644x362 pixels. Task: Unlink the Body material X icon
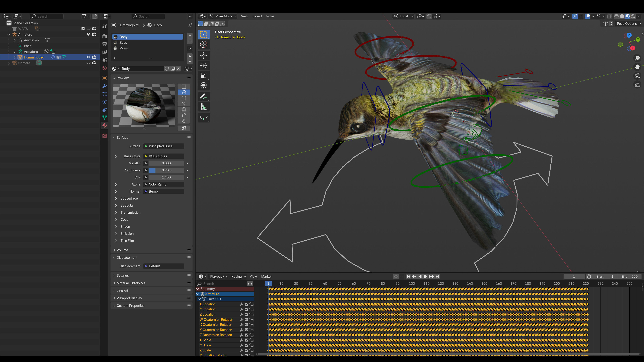point(178,69)
